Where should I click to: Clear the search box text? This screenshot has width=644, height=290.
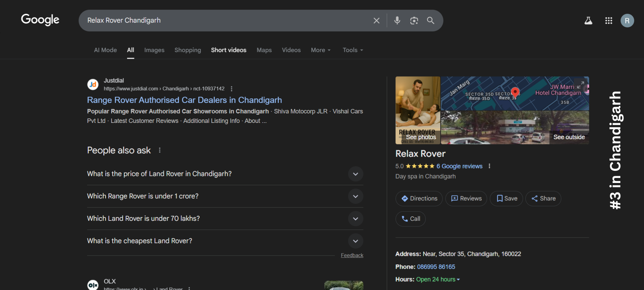[376, 21]
